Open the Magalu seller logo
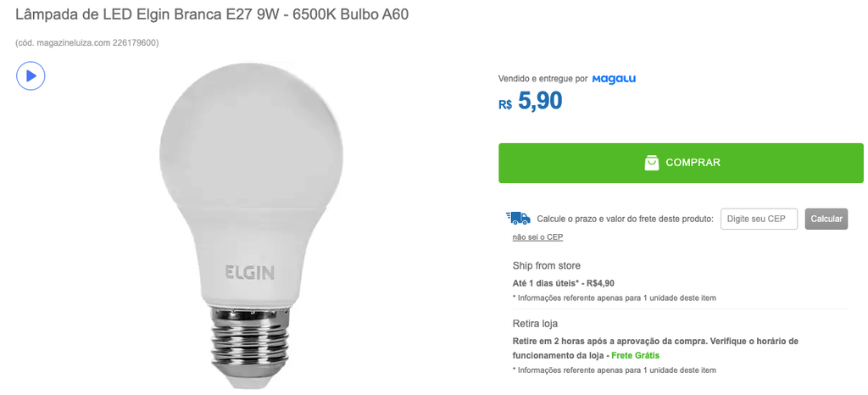 point(614,79)
